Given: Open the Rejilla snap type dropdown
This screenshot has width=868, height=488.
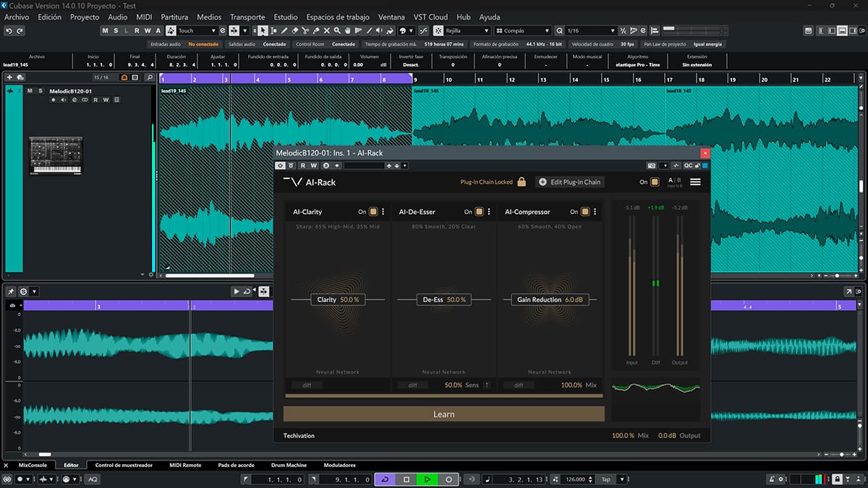Looking at the screenshot, I should click(x=486, y=30).
